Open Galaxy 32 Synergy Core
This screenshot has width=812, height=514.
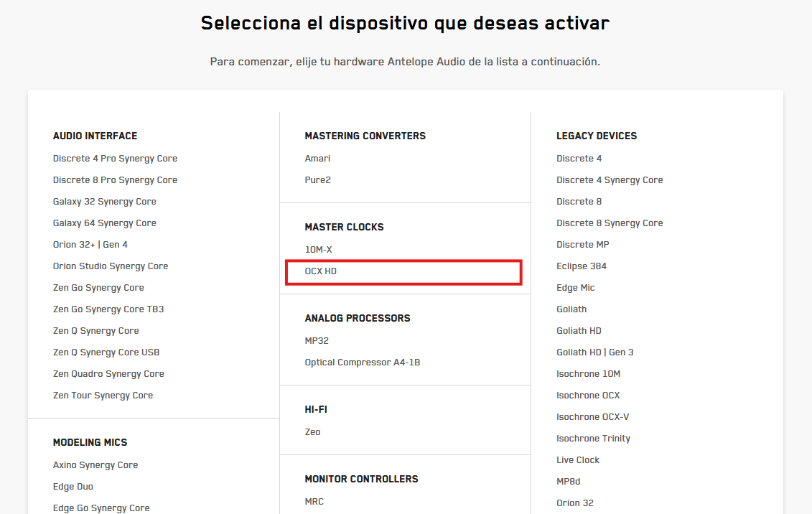pos(105,201)
